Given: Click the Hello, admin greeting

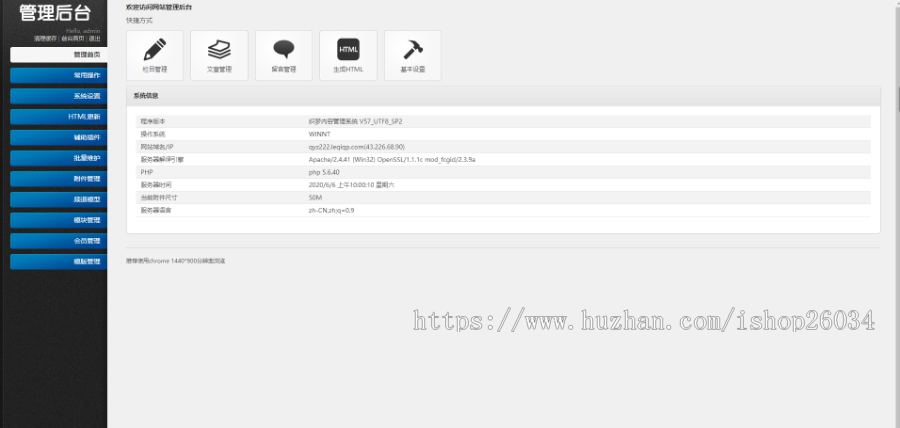Looking at the screenshot, I should point(83,31).
